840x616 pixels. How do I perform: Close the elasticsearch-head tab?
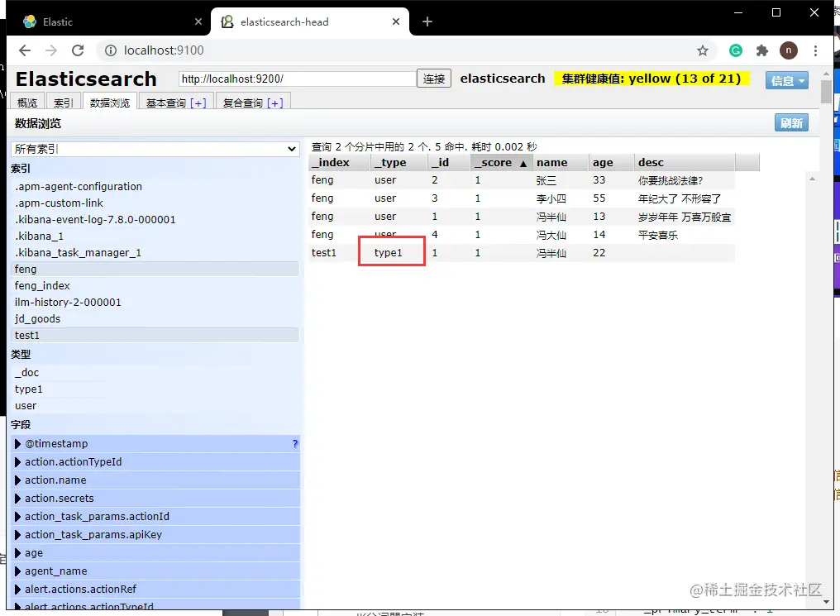[x=396, y=21]
